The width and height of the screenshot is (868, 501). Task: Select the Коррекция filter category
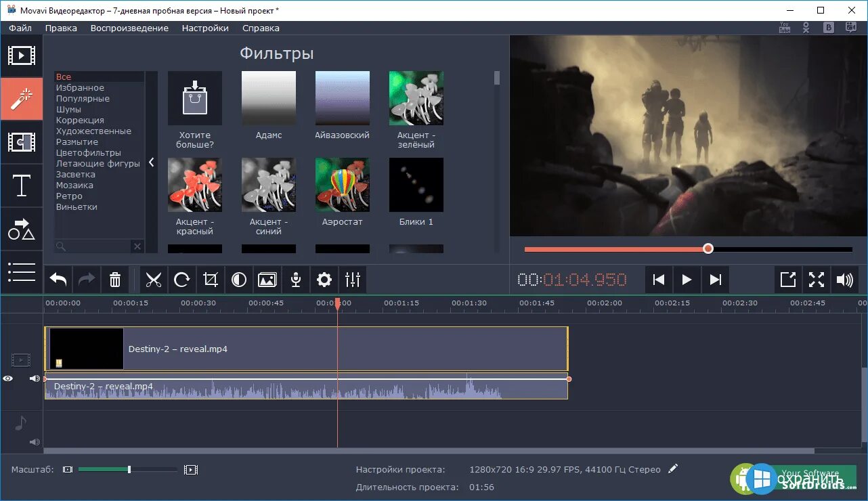pos(99,120)
